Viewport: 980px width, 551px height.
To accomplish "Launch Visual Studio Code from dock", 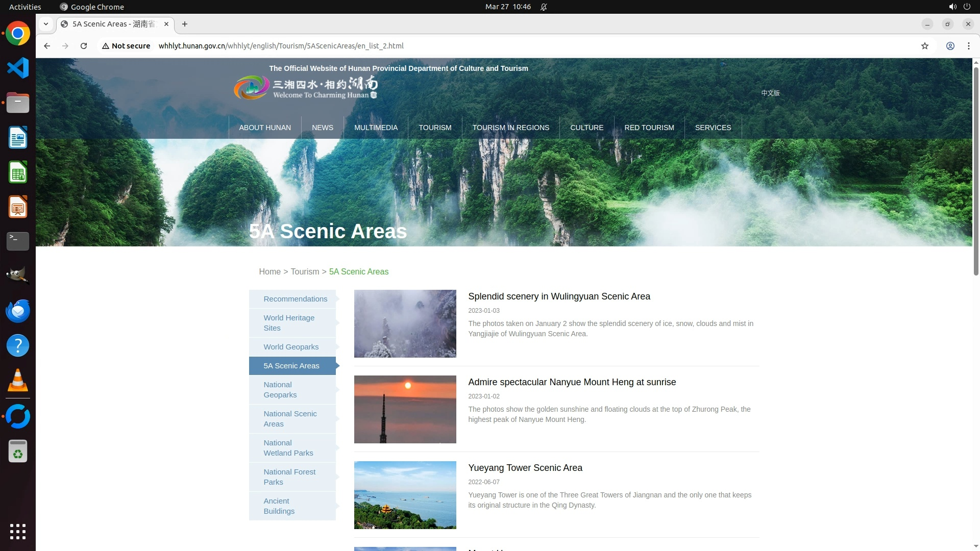I will point(18,68).
